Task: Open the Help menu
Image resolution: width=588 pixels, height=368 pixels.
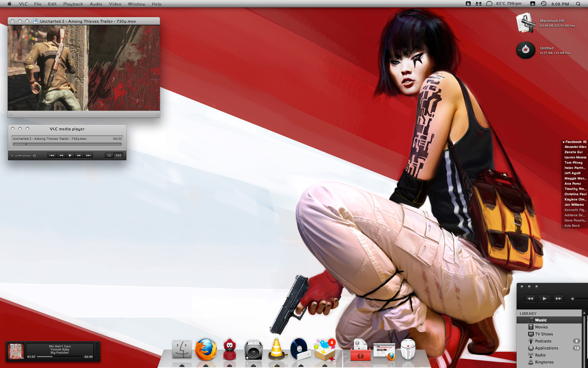Action: (156, 4)
